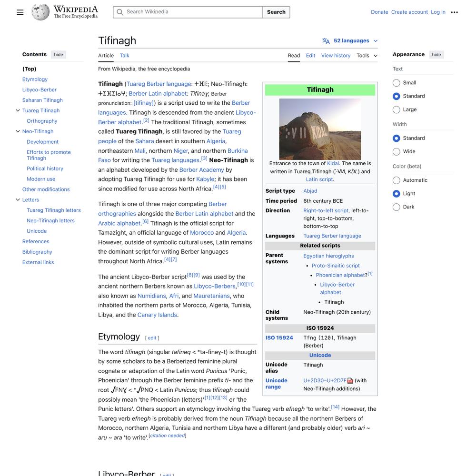Go to Neo-Tifinagh letters in contents
This screenshot has width=476, height=476.
(50, 221)
